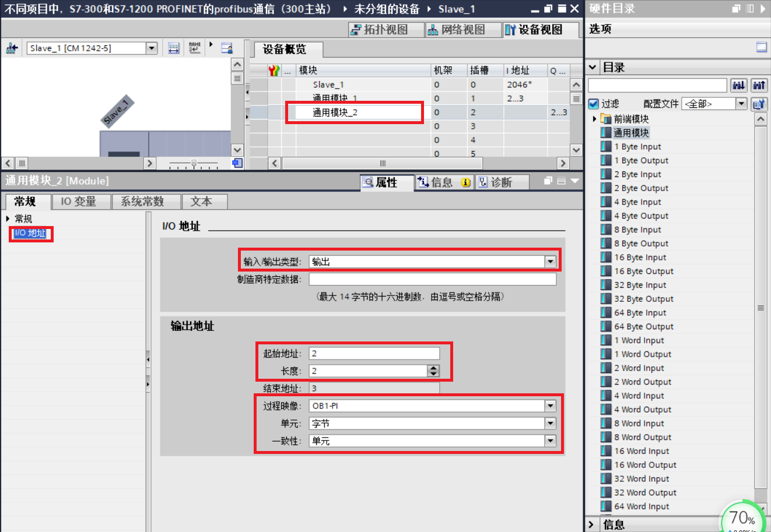Select 32 Byte Input in catalog
Screen dimensions: 771x532
tap(640, 285)
